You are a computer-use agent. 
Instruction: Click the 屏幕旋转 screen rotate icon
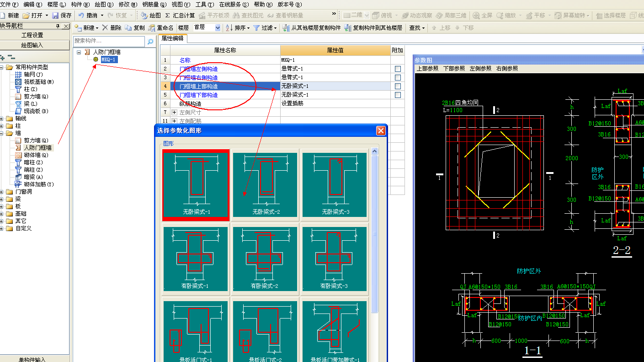[558, 15]
